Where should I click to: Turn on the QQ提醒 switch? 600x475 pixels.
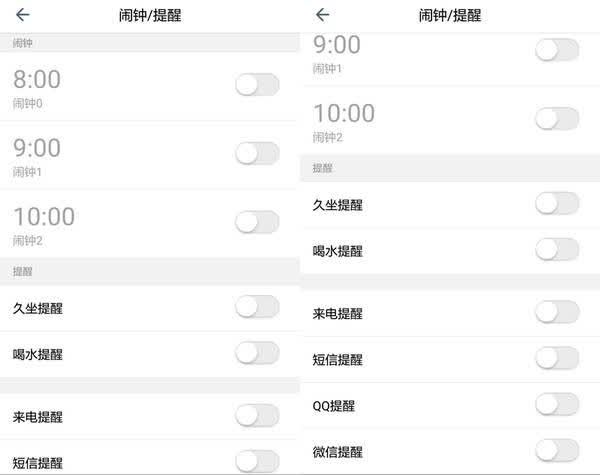click(x=557, y=404)
